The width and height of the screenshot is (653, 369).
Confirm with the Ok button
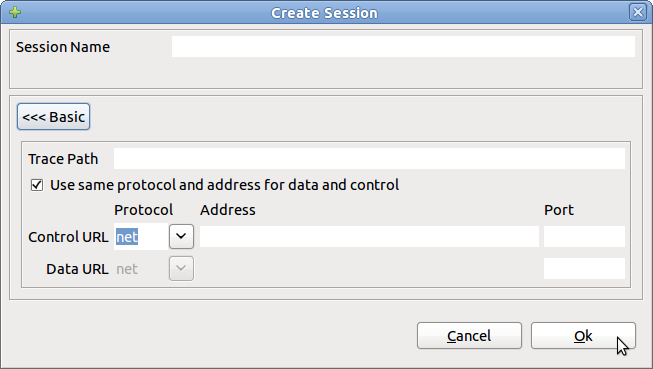point(583,336)
